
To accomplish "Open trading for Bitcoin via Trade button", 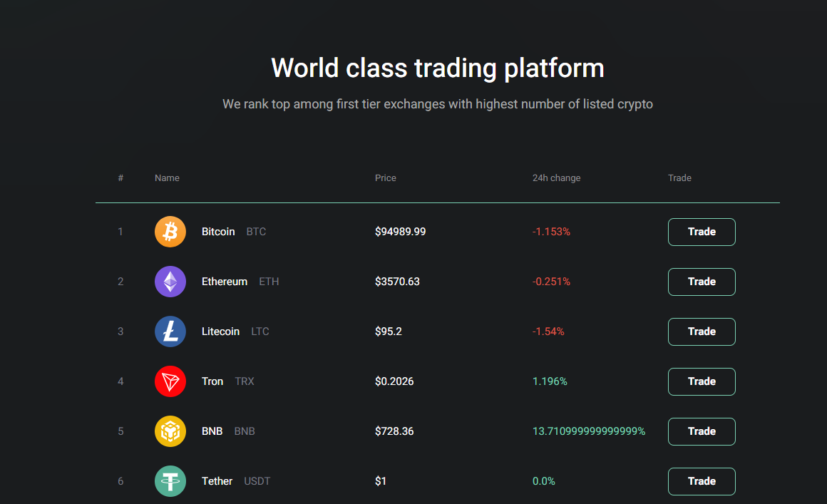I will 702,232.
